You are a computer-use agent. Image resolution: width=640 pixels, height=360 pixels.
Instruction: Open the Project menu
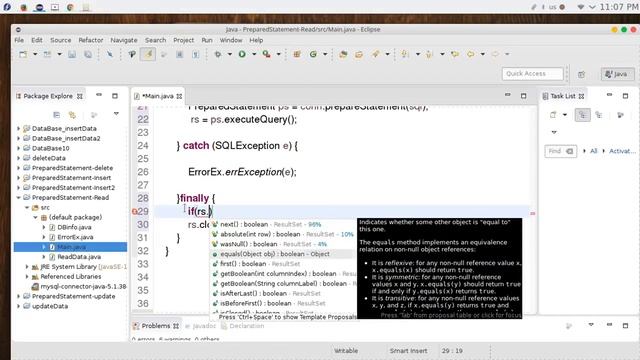click(x=183, y=40)
